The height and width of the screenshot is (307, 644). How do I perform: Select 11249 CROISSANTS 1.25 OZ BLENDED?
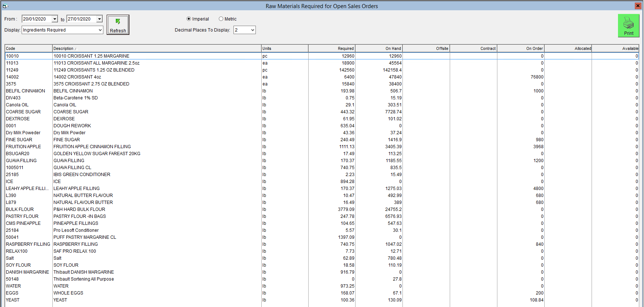point(94,70)
